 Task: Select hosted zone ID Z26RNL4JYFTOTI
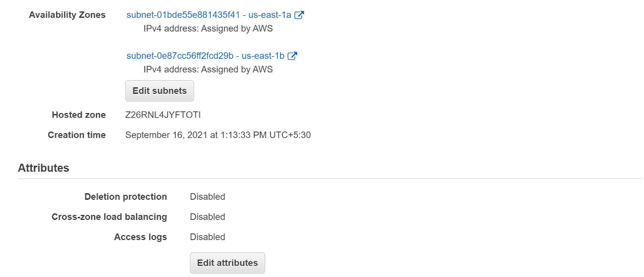[x=163, y=115]
